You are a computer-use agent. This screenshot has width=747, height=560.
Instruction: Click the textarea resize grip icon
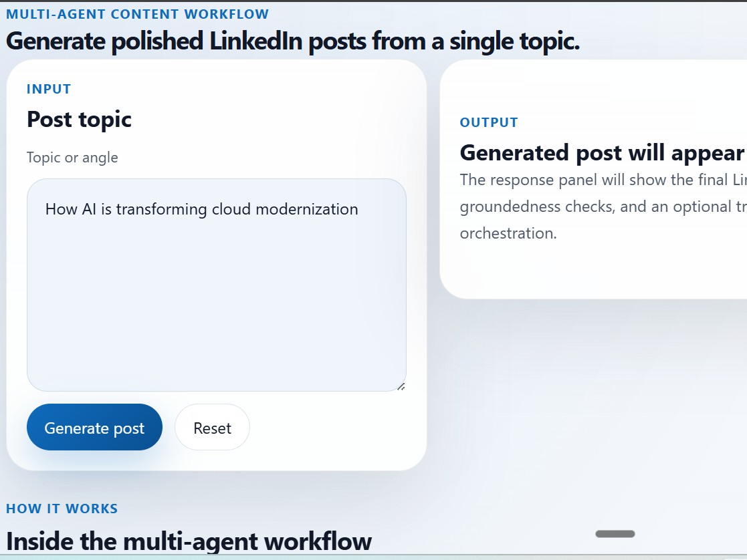pos(401,386)
